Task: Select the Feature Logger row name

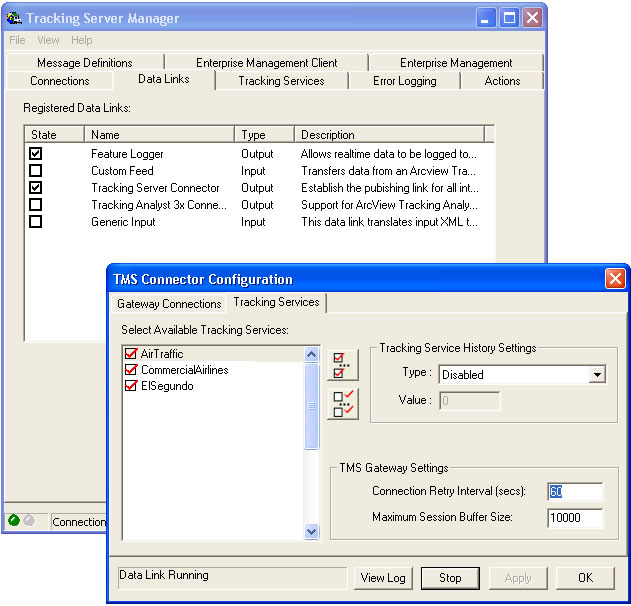Action: (x=127, y=154)
